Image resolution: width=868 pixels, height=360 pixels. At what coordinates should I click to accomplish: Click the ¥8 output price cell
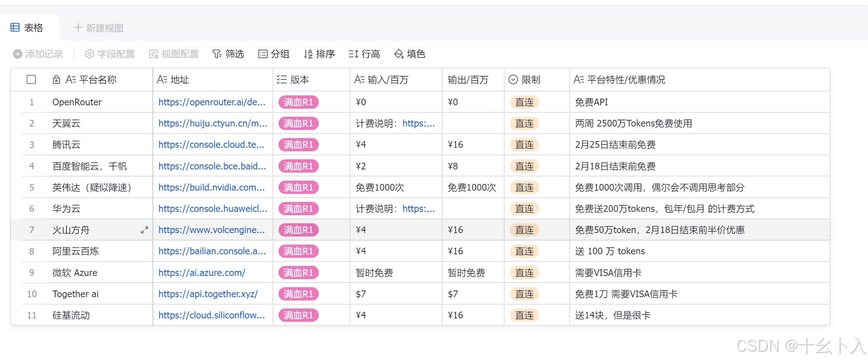[473, 166]
